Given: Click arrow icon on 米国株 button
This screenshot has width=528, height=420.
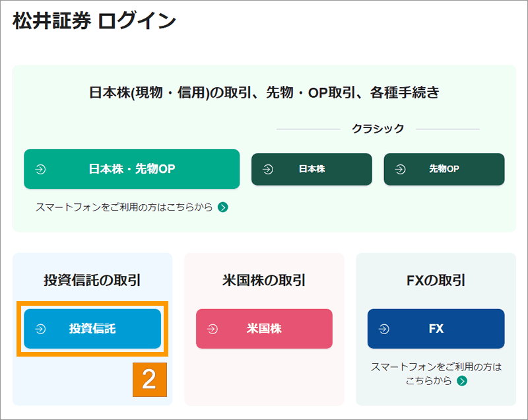Looking at the screenshot, I should (213, 329).
